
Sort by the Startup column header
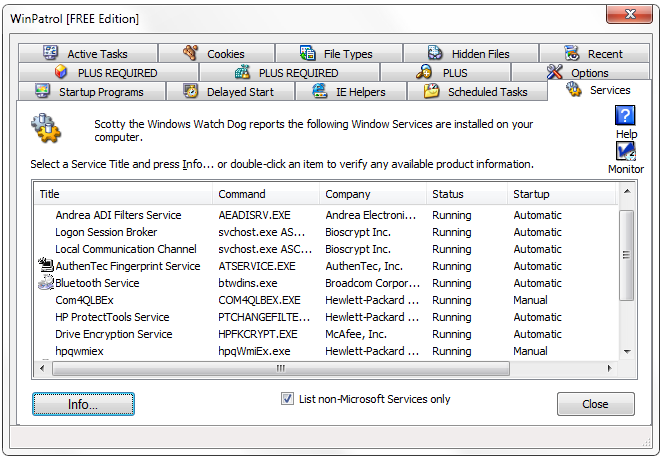point(562,194)
